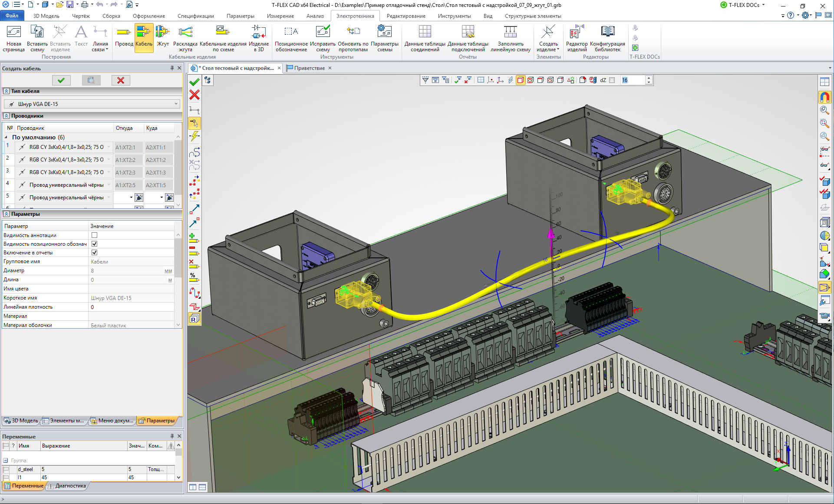Click the dZ icon in viewport toolbar
Image resolution: width=834 pixels, height=504 pixels.
click(603, 80)
